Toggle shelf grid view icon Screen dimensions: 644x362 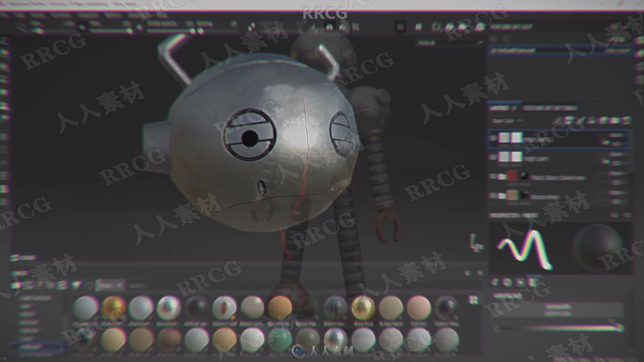(474, 299)
